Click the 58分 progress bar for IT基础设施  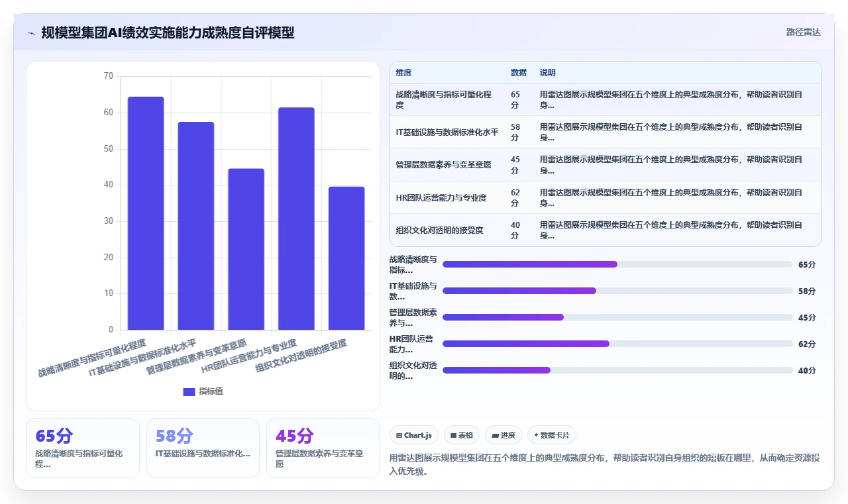click(x=617, y=291)
